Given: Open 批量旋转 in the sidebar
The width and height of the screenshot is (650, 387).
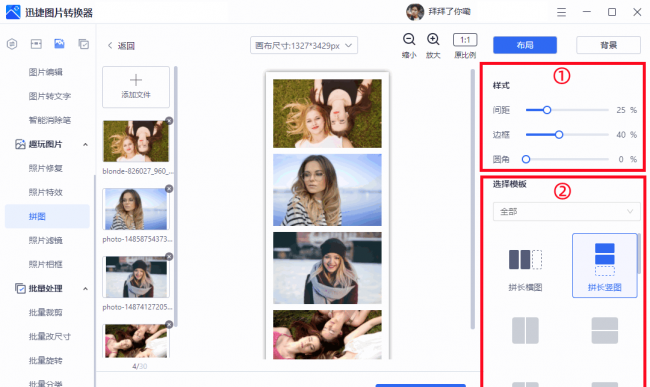Looking at the screenshot, I should [x=46, y=360].
